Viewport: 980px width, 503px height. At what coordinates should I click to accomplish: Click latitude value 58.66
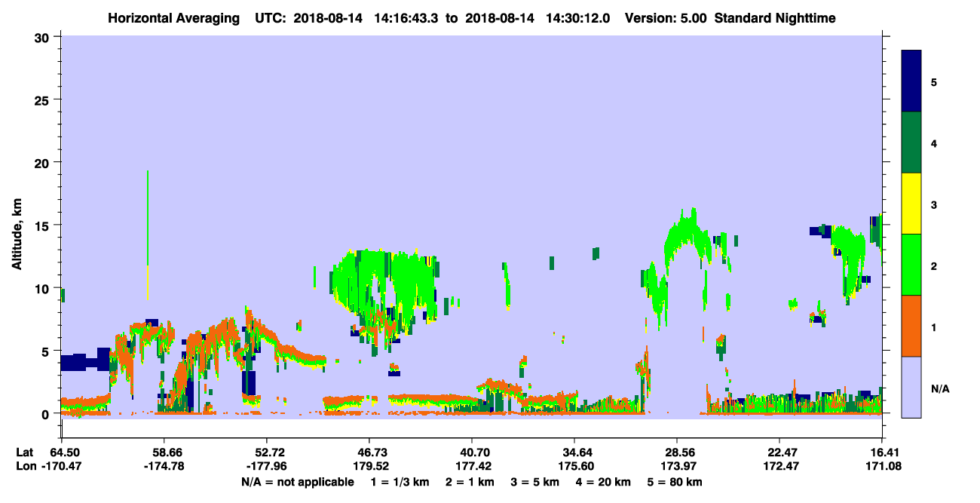point(164,452)
